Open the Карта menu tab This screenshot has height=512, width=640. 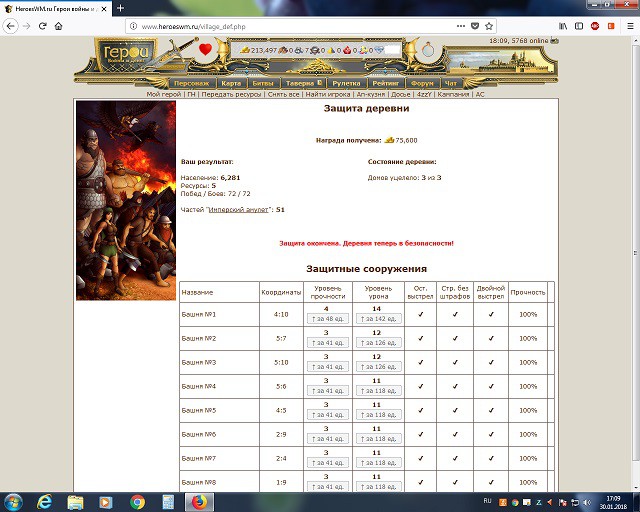point(231,84)
